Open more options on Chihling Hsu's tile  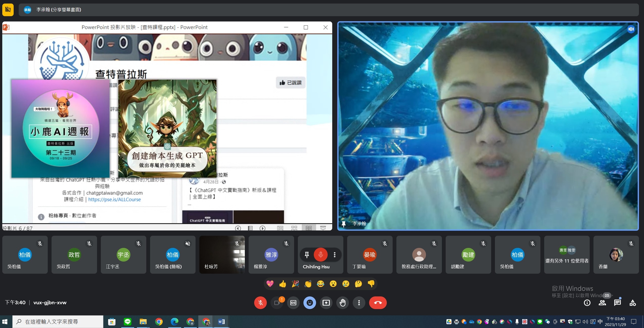coord(335,255)
